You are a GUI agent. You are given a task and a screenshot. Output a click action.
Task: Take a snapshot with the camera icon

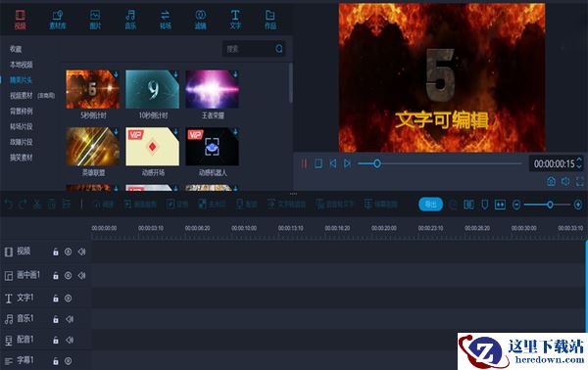pyautogui.click(x=551, y=182)
